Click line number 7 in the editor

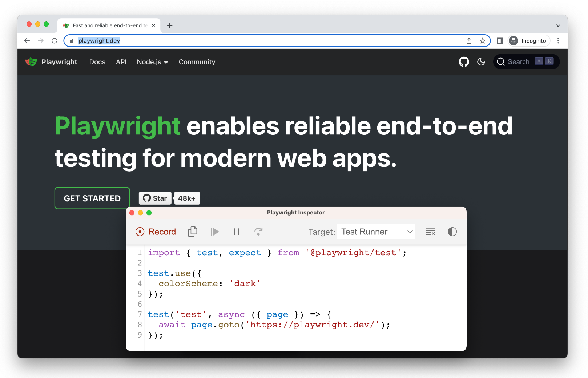point(140,314)
